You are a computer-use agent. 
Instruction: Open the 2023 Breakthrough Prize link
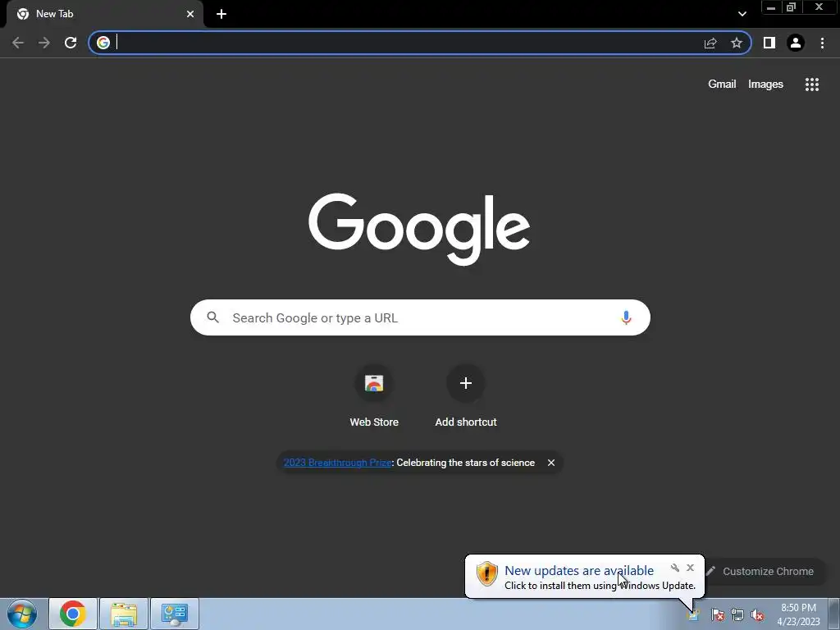(337, 463)
